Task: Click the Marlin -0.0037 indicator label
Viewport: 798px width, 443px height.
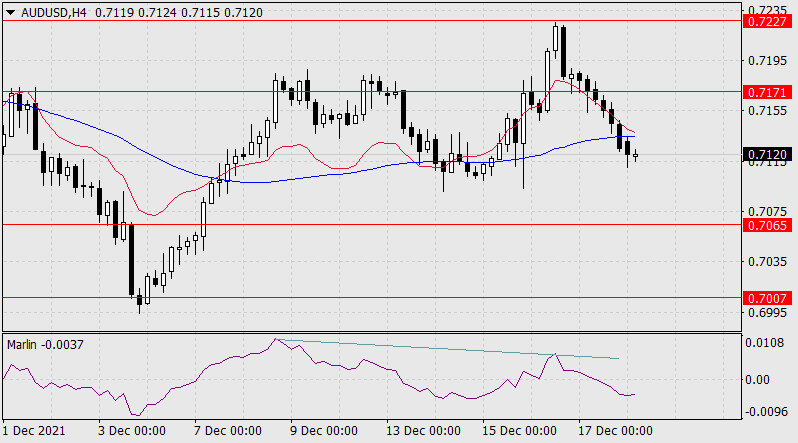Action: click(x=45, y=345)
